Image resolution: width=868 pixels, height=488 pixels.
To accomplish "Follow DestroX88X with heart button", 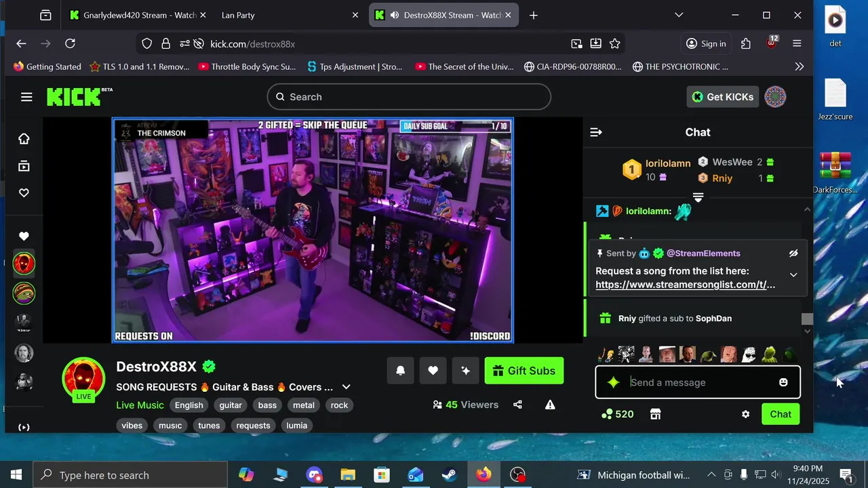I will click(x=433, y=371).
